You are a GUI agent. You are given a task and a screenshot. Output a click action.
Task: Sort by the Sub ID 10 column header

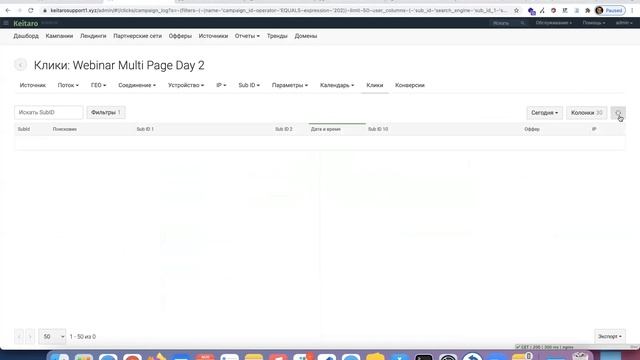378,129
